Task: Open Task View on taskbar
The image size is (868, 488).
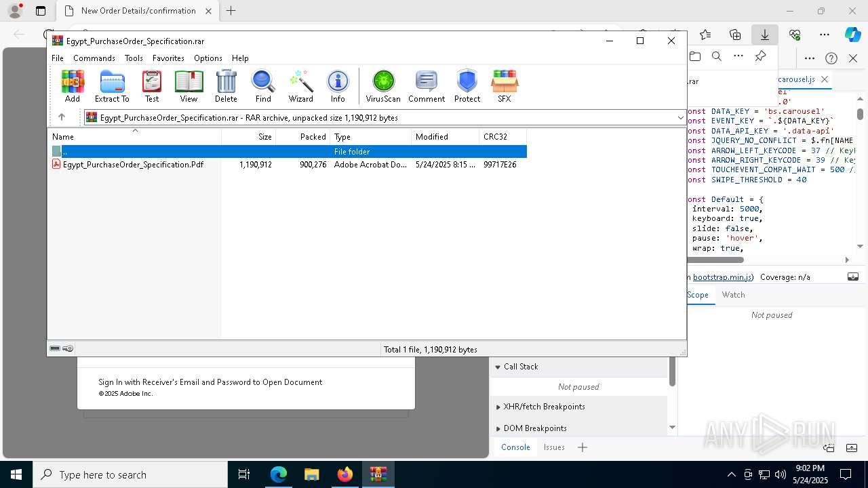Action: coord(244,474)
